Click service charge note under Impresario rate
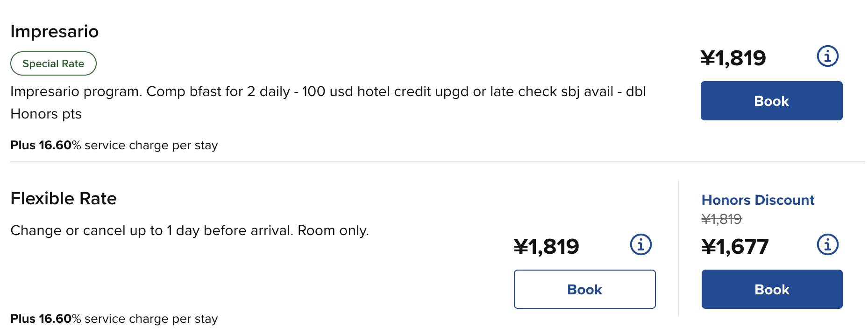Image resolution: width=868 pixels, height=334 pixels. pyautogui.click(x=114, y=146)
